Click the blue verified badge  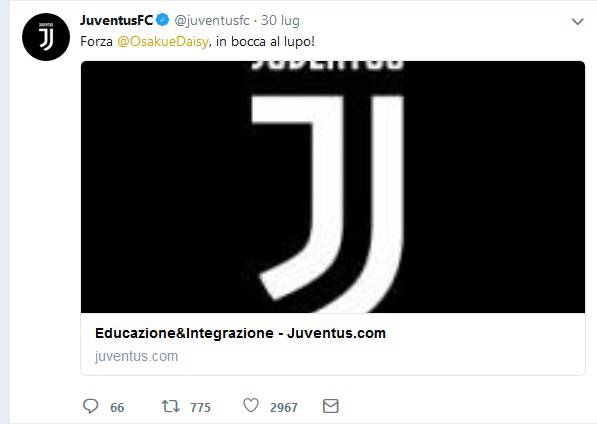click(x=163, y=20)
